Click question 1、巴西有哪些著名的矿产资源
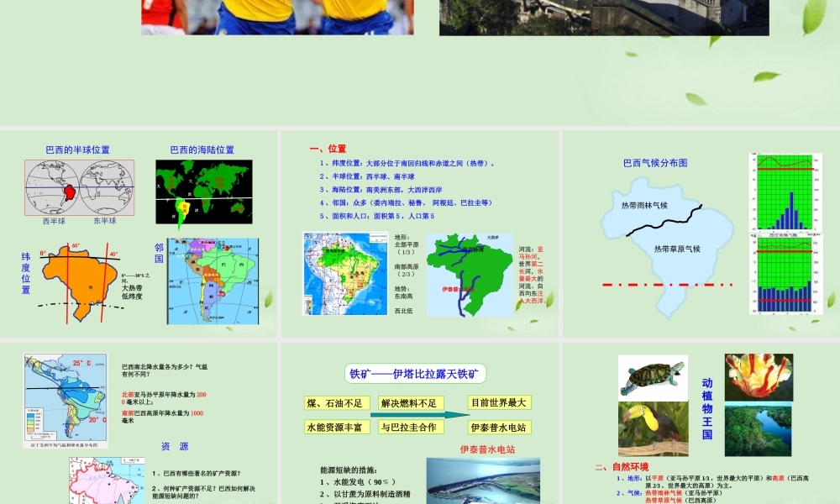Viewport: 840px width, 504px height. click(x=197, y=474)
